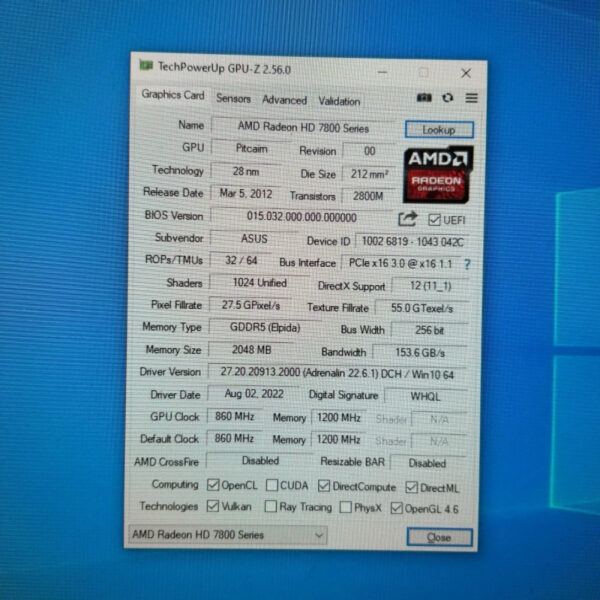Click the GPU-Z title bar app icon

146,65
